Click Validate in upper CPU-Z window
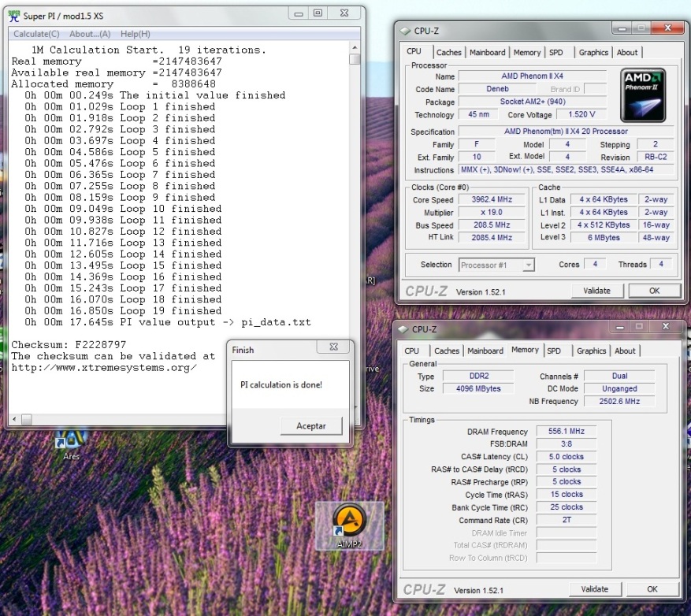The height and width of the screenshot is (616, 691). [x=597, y=291]
